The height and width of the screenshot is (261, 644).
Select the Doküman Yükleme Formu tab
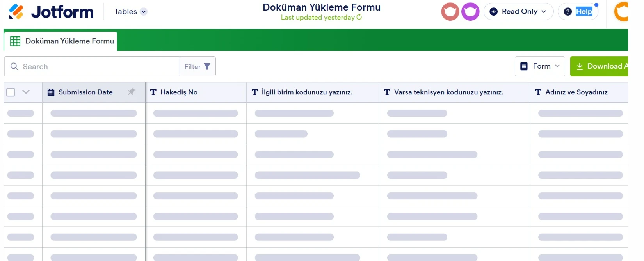(x=60, y=41)
